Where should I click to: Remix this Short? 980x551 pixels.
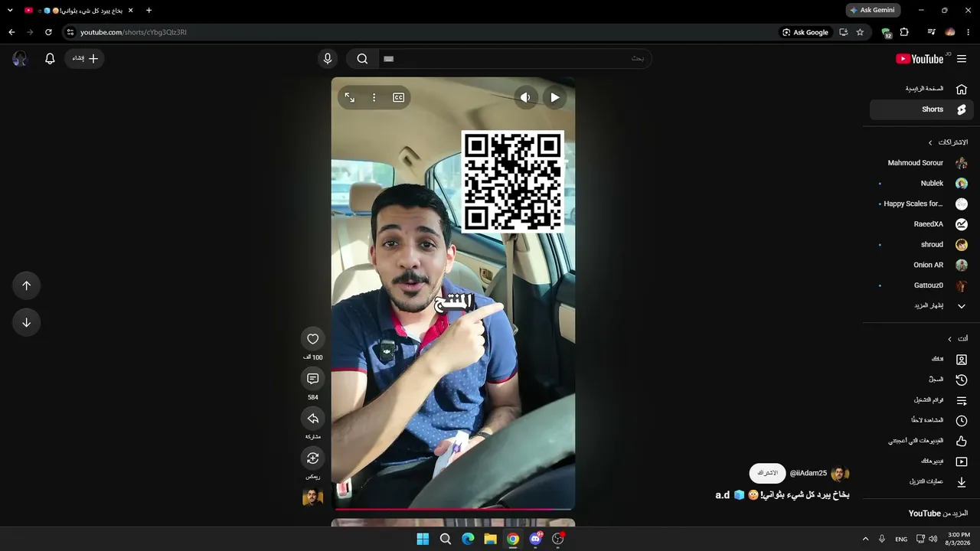[x=312, y=458]
